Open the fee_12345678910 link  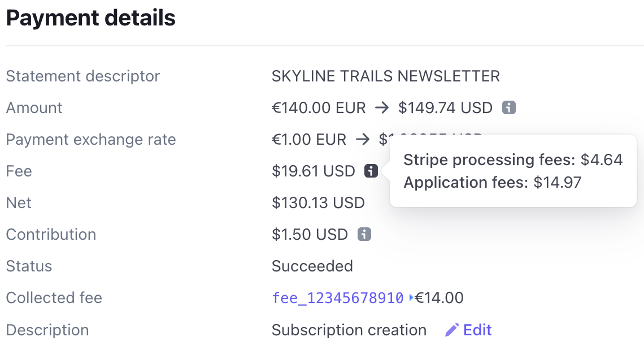(338, 297)
